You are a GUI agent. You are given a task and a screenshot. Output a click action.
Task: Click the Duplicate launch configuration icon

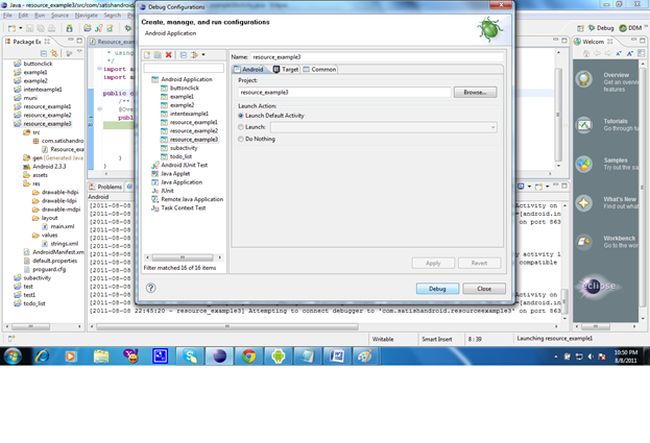[x=158, y=55]
